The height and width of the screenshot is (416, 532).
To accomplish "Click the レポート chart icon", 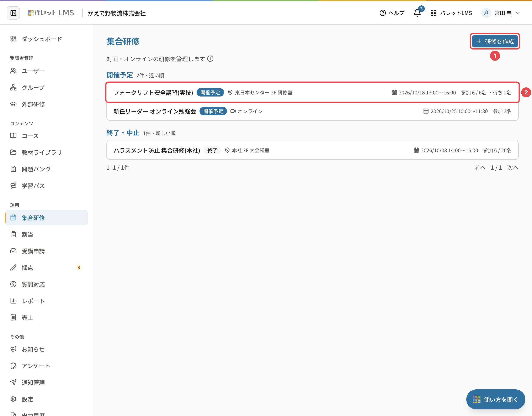I will 13,301.
